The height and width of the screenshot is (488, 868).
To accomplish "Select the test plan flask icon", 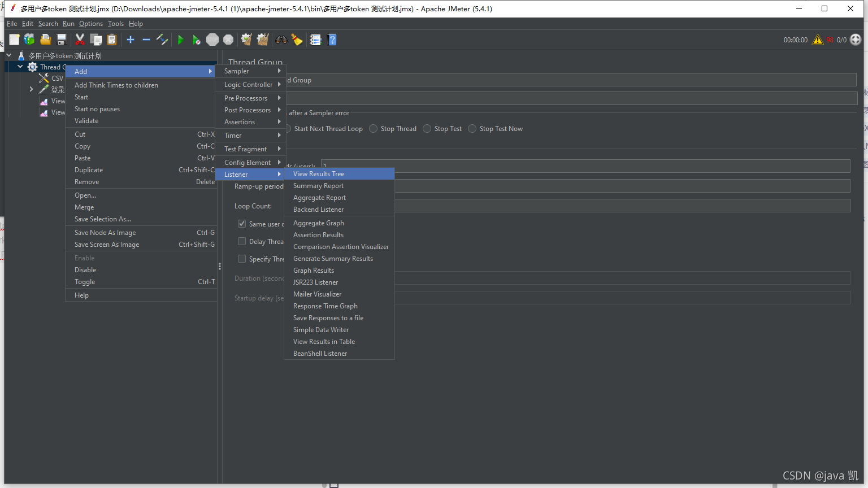I will 21,55.
